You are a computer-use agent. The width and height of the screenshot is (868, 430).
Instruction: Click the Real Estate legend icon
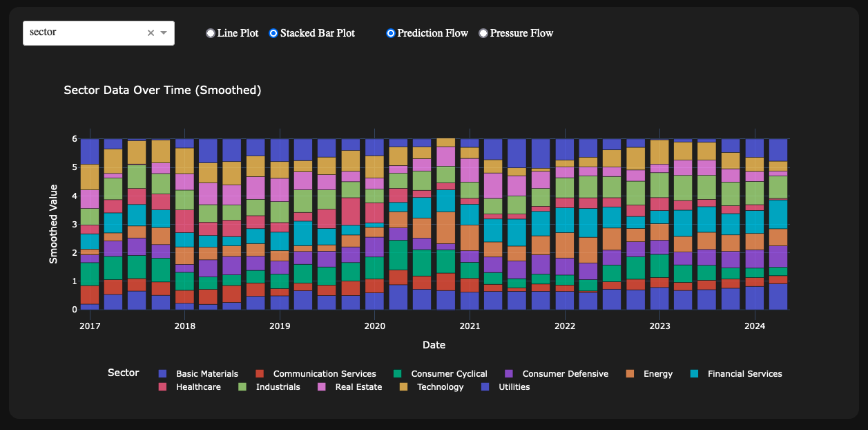point(322,387)
